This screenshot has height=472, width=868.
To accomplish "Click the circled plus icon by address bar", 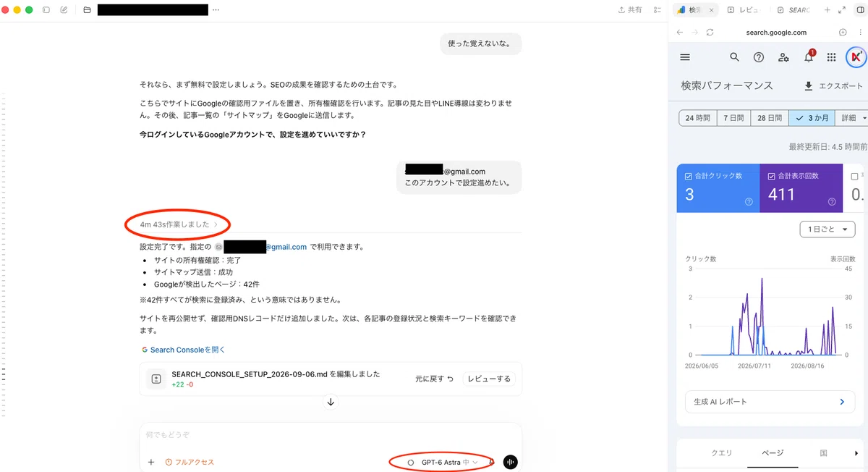I will coord(842,33).
